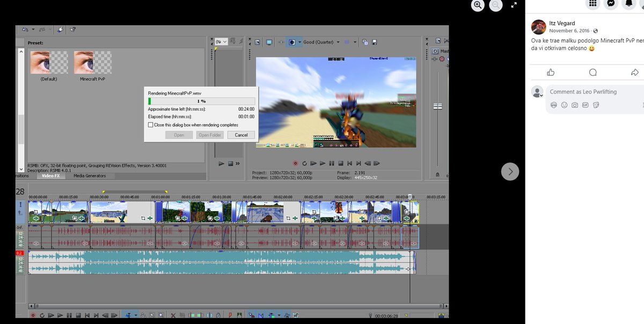644x324 pixels.
Task: Attach a photo to the comment
Action: [575, 105]
